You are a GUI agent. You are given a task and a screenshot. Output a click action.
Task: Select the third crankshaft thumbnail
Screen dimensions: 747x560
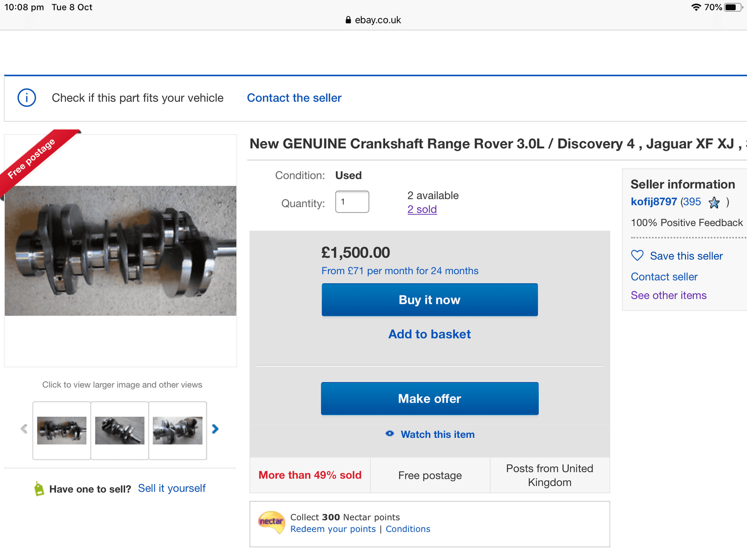click(x=177, y=430)
